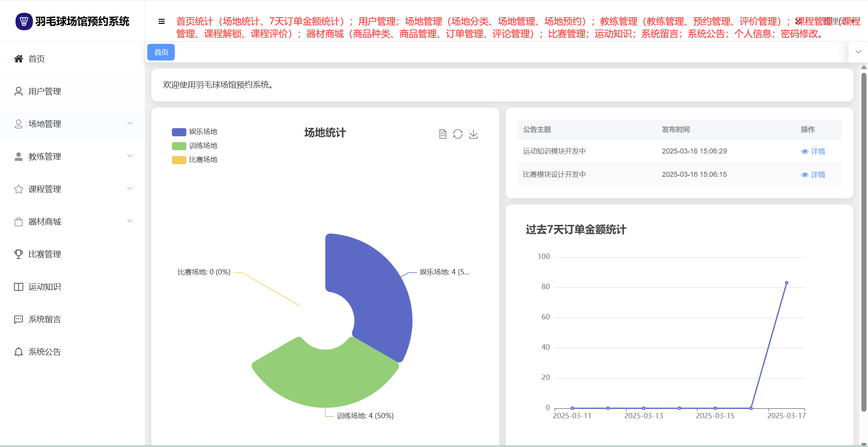This screenshot has width=868, height=447.
Task: Select the 首页 tab
Action: pyautogui.click(x=161, y=52)
